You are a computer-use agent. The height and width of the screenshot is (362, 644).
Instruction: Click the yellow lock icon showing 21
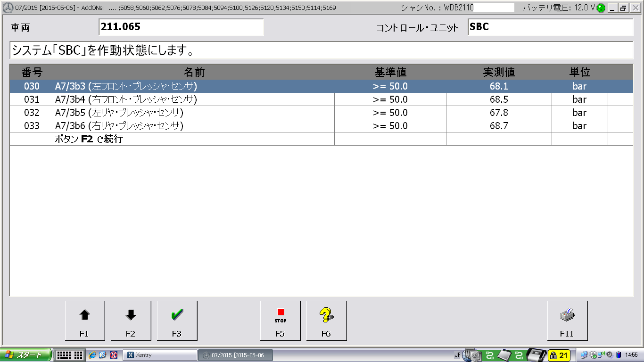click(x=559, y=355)
